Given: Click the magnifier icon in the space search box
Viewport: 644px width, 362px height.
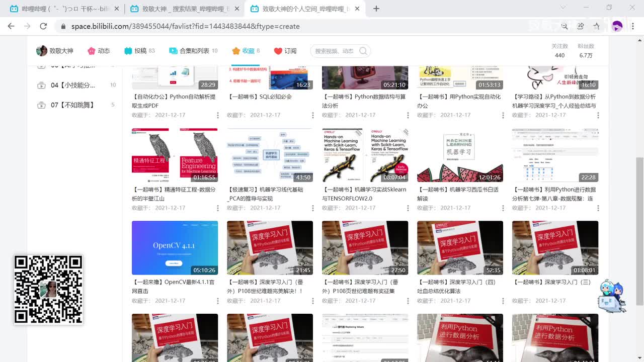Looking at the screenshot, I should 363,51.
